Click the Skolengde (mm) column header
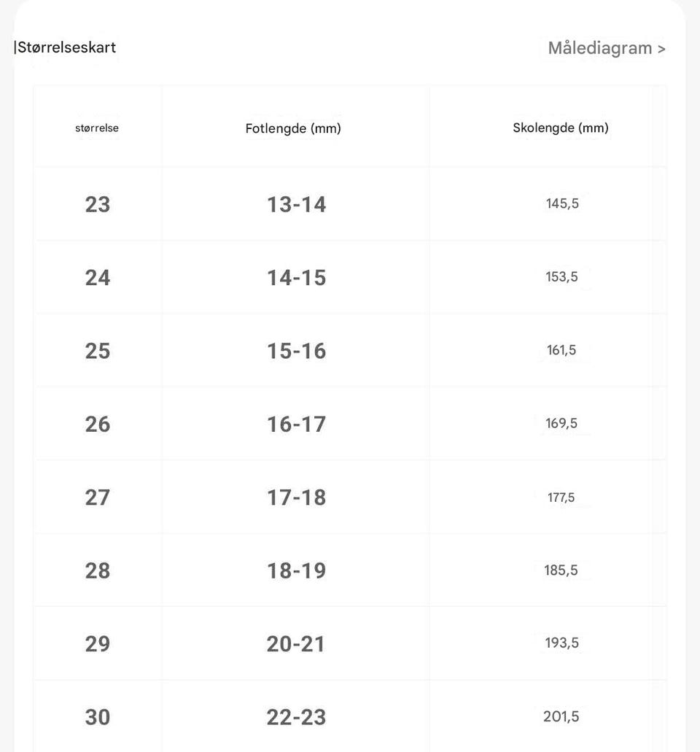The width and height of the screenshot is (700, 752). click(x=560, y=128)
